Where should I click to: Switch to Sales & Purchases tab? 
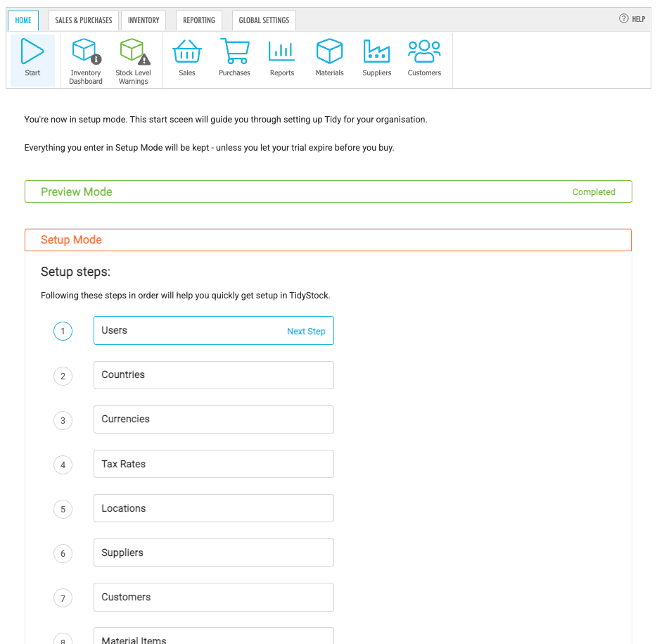click(84, 20)
